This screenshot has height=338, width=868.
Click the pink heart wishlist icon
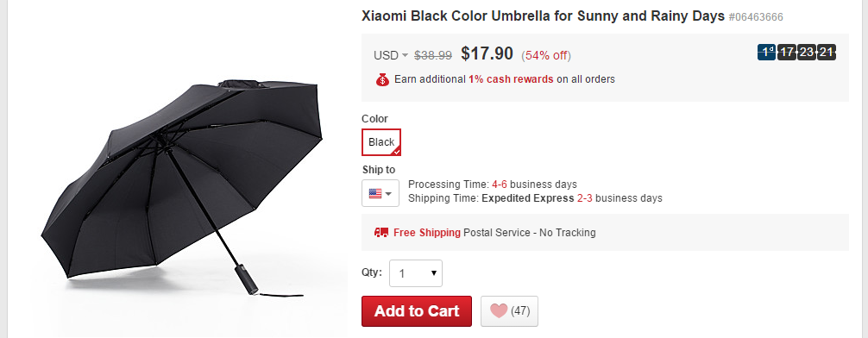pos(499,311)
